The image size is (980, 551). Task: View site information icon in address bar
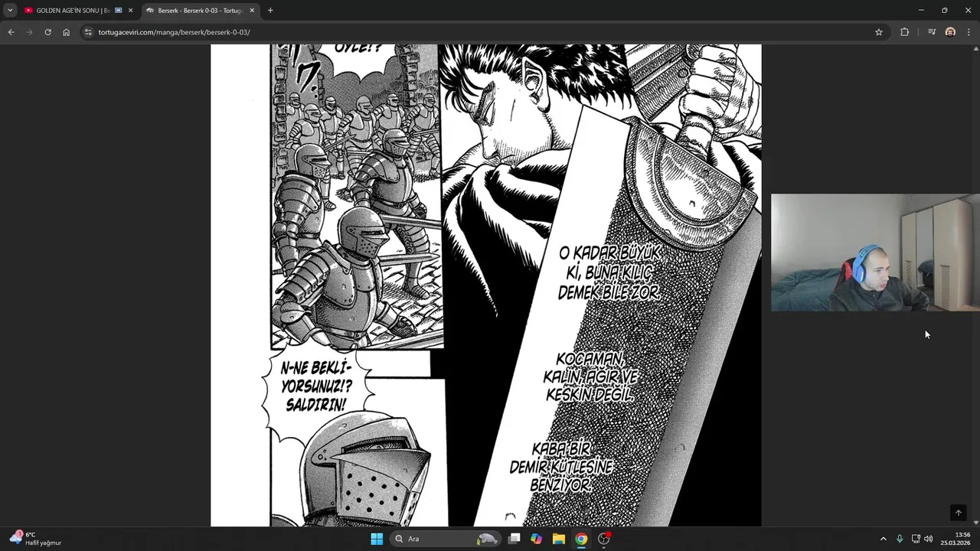(x=88, y=32)
